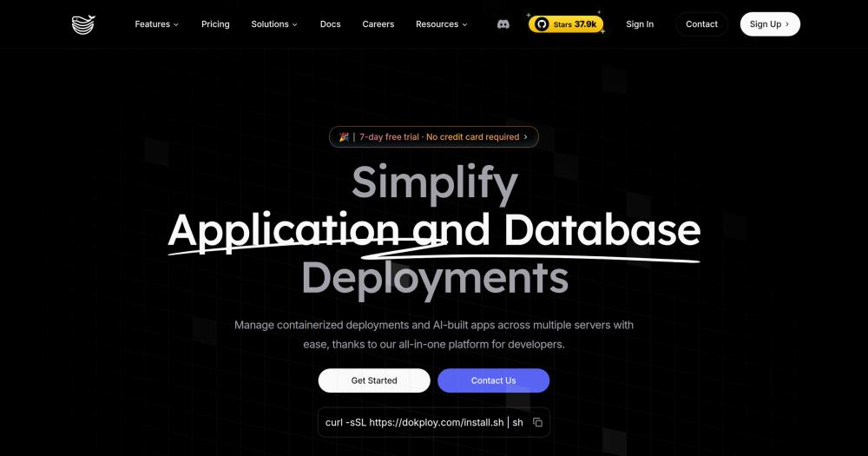The image size is (868, 456).
Task: Click Sign In link
Action: pyautogui.click(x=640, y=24)
